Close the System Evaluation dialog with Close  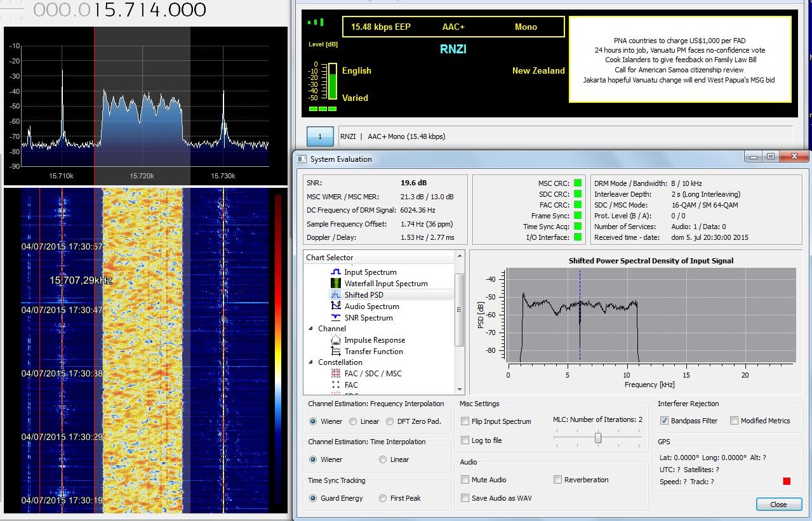(x=778, y=505)
